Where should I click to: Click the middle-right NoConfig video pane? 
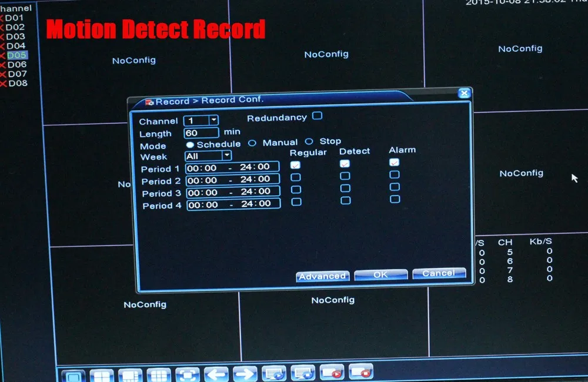(521, 173)
